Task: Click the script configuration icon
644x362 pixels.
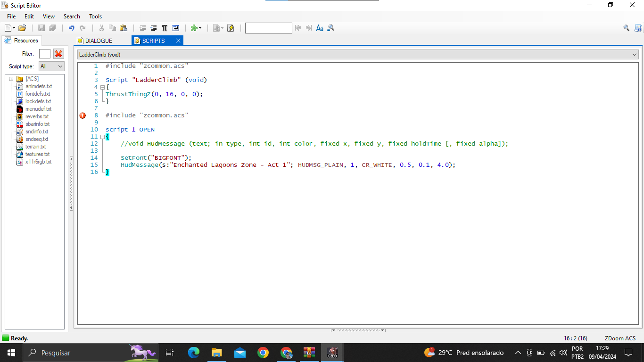Action: [x=216, y=28]
